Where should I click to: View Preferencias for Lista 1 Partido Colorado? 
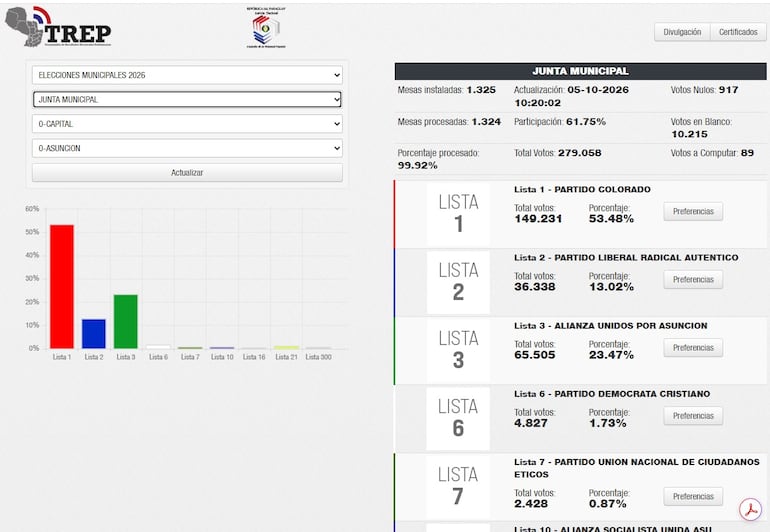[x=693, y=211]
